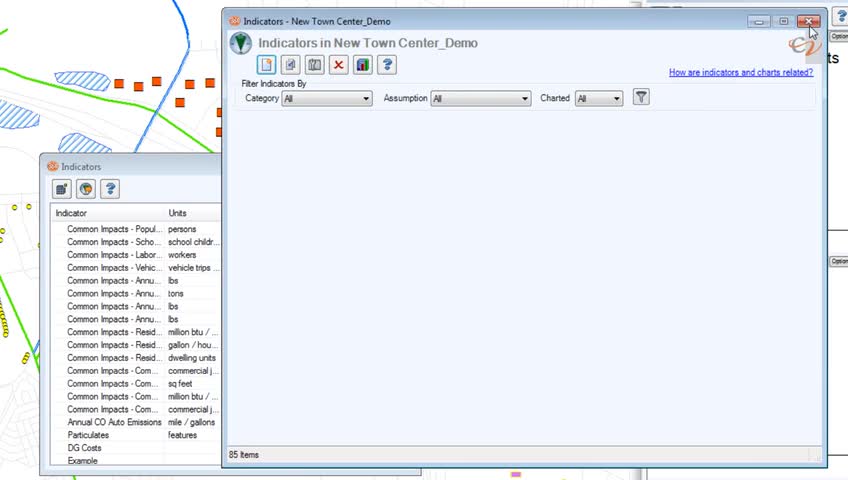Click the map-view toolbar icon

click(315, 65)
